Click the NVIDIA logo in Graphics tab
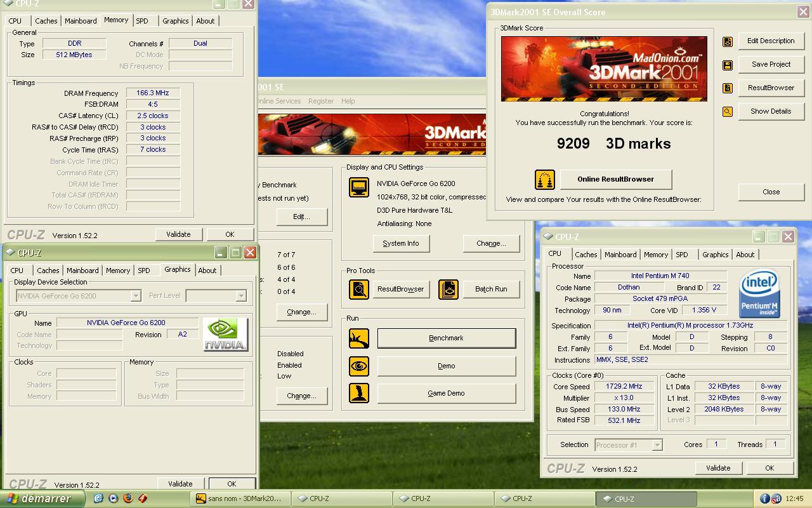 point(225,335)
